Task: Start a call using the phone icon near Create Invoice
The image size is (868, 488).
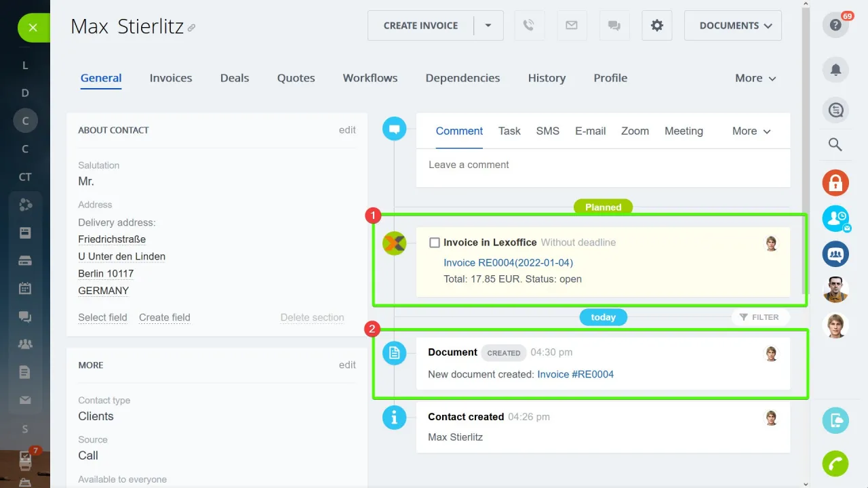Action: click(529, 25)
